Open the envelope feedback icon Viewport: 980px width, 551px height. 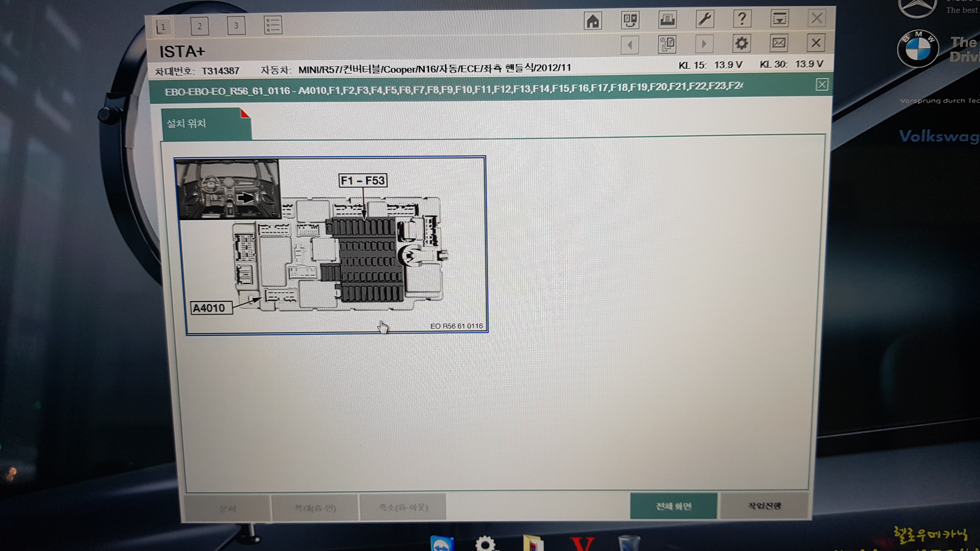(x=778, y=43)
